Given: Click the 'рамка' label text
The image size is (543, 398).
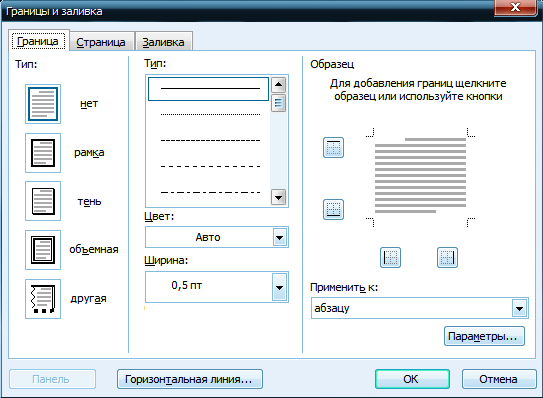Looking at the screenshot, I should tap(89, 152).
